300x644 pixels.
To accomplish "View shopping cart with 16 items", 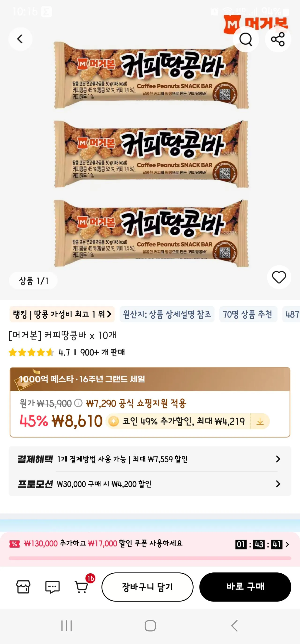I will click(x=82, y=587).
